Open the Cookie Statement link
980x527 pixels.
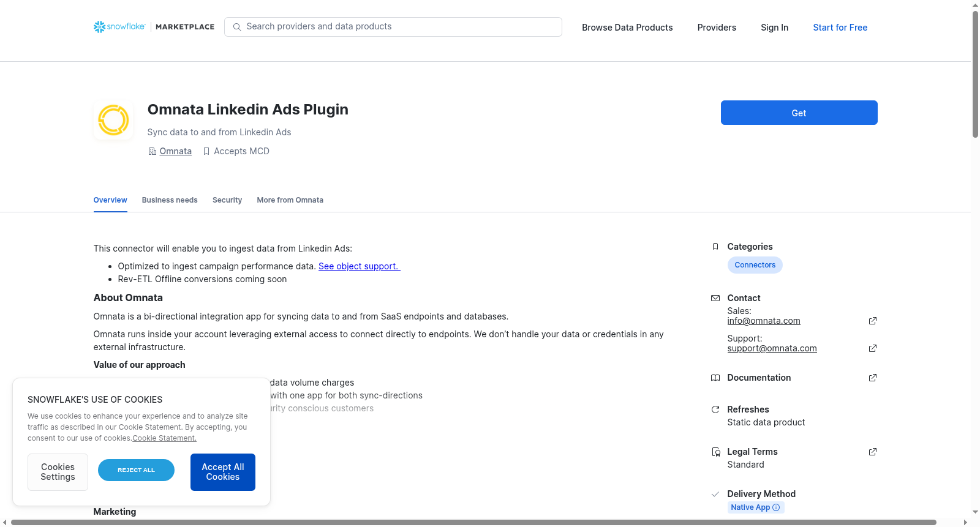tap(164, 438)
